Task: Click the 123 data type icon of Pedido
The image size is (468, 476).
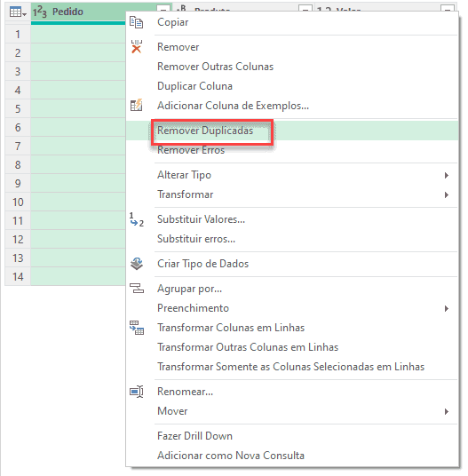Action: [x=40, y=12]
